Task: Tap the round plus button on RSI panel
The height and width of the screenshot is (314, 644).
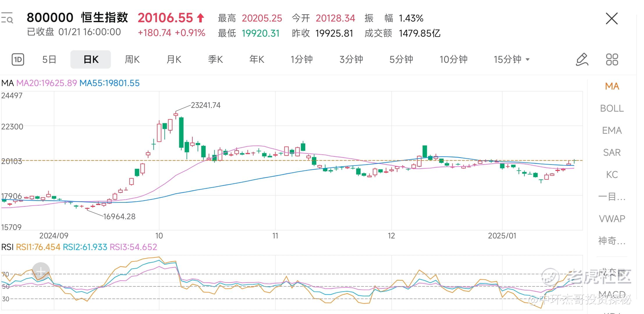Action: [x=41, y=271]
